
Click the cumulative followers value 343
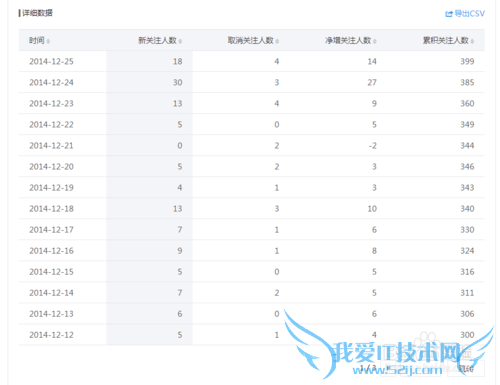tap(467, 187)
